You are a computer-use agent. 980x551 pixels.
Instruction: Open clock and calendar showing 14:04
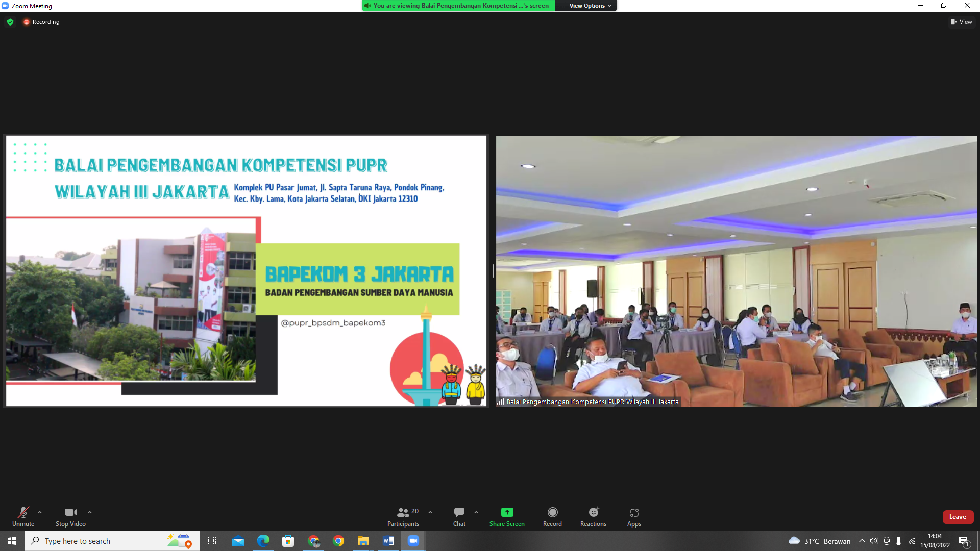[935, 541]
